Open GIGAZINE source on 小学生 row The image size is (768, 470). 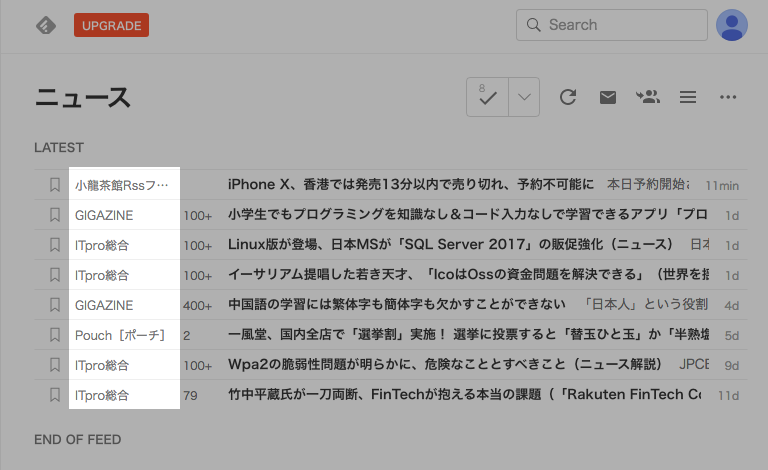click(x=104, y=215)
